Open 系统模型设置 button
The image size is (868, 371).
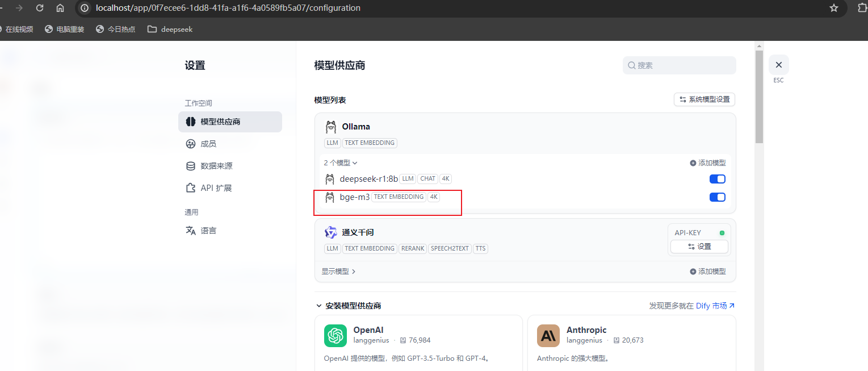tap(705, 99)
